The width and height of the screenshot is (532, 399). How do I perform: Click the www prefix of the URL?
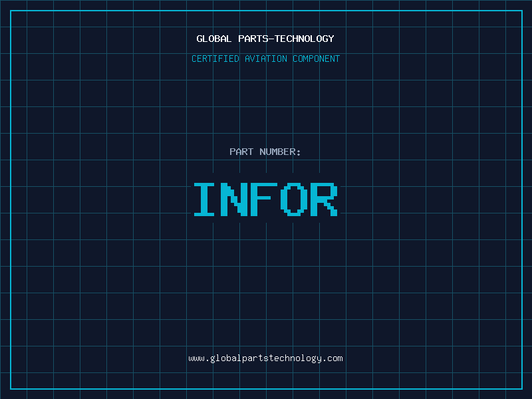coord(196,358)
